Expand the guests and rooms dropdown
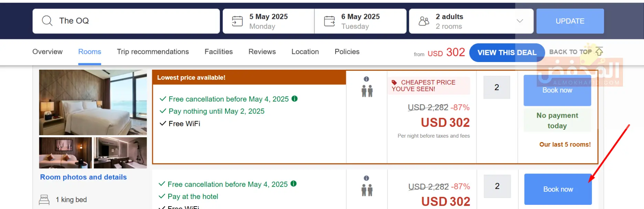This screenshot has height=209, width=644. (x=520, y=21)
